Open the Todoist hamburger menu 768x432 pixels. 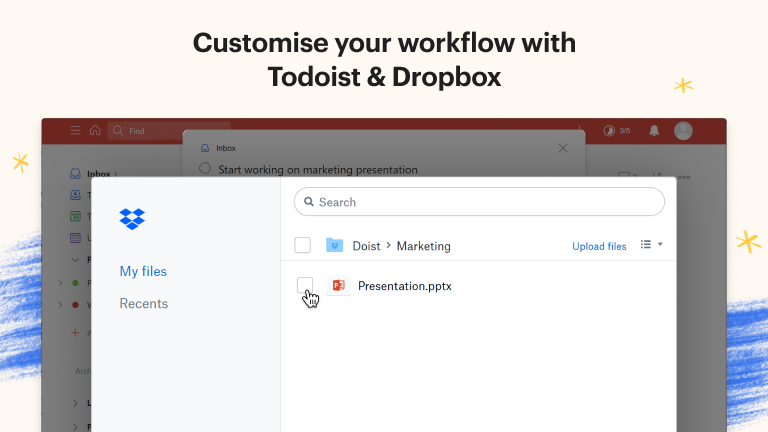(x=75, y=130)
